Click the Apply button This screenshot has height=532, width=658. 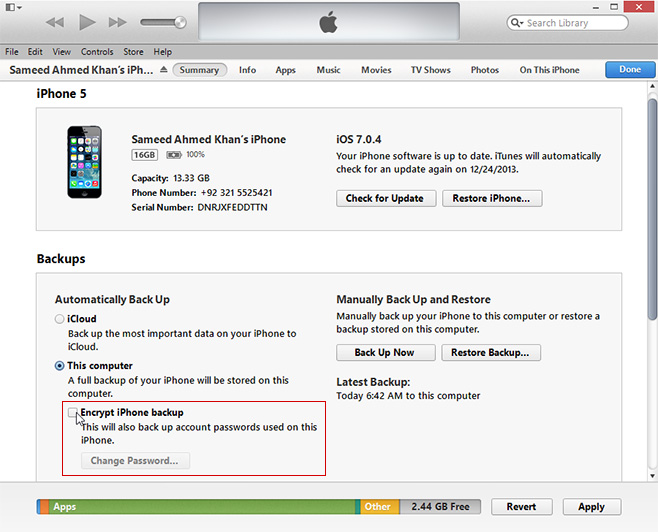pos(591,506)
